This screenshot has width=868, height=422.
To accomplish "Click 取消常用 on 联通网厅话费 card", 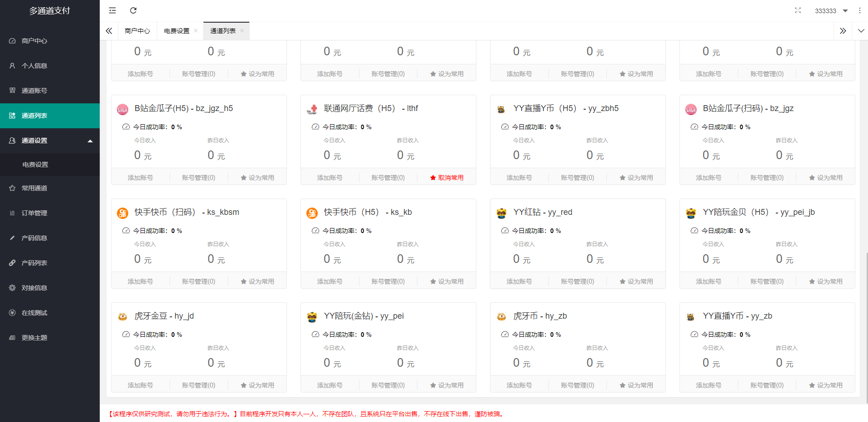I will coord(446,177).
